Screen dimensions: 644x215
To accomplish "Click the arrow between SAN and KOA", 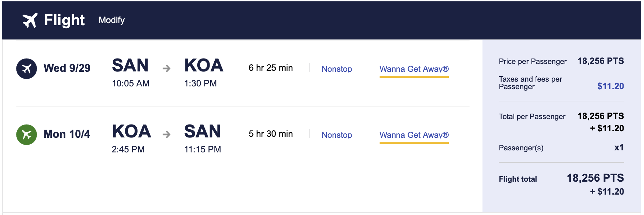I will tap(166, 68).
